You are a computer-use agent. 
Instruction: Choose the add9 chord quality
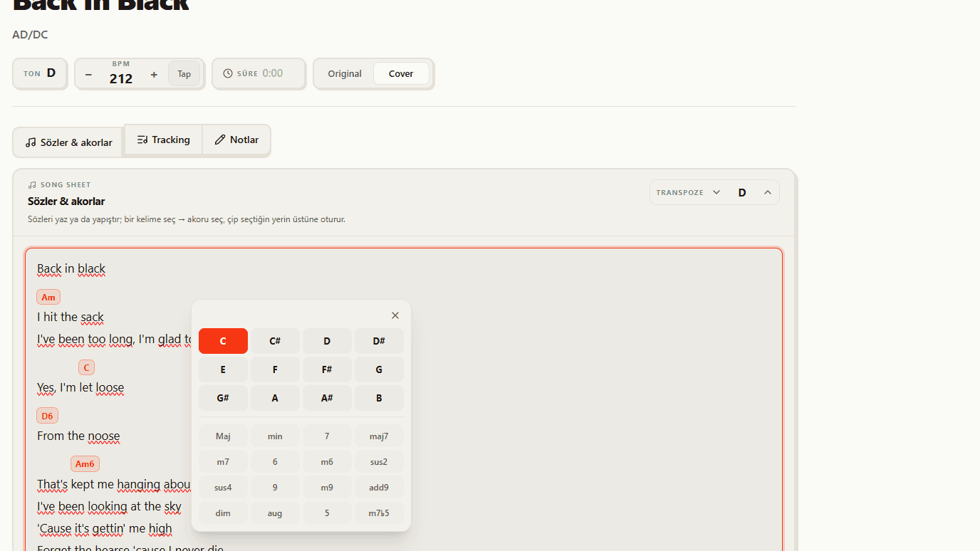[379, 488]
